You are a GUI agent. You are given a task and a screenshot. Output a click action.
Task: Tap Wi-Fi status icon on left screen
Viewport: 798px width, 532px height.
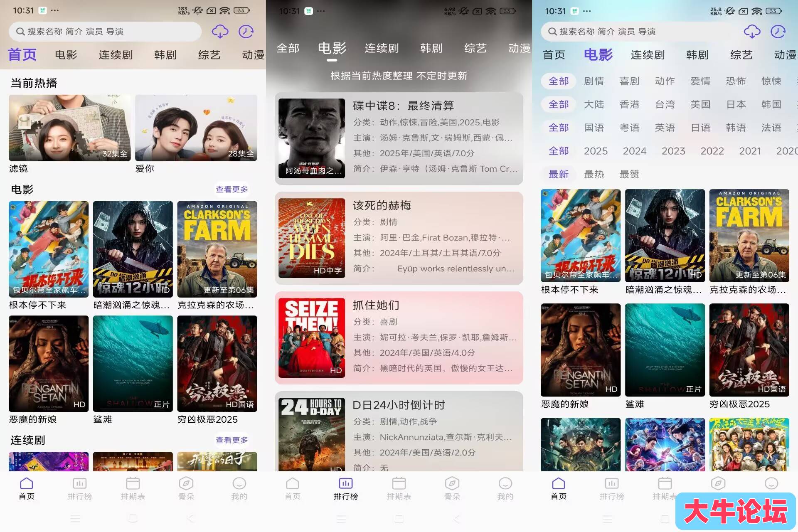click(225, 11)
